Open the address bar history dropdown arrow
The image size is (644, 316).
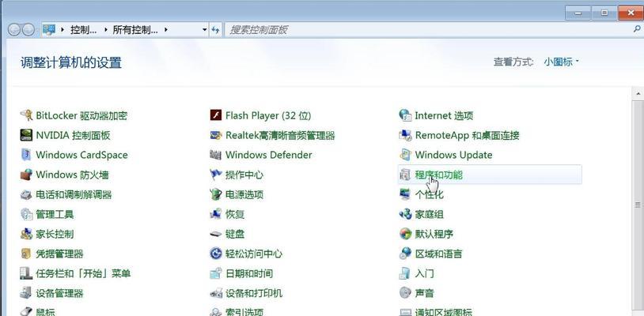205,29
